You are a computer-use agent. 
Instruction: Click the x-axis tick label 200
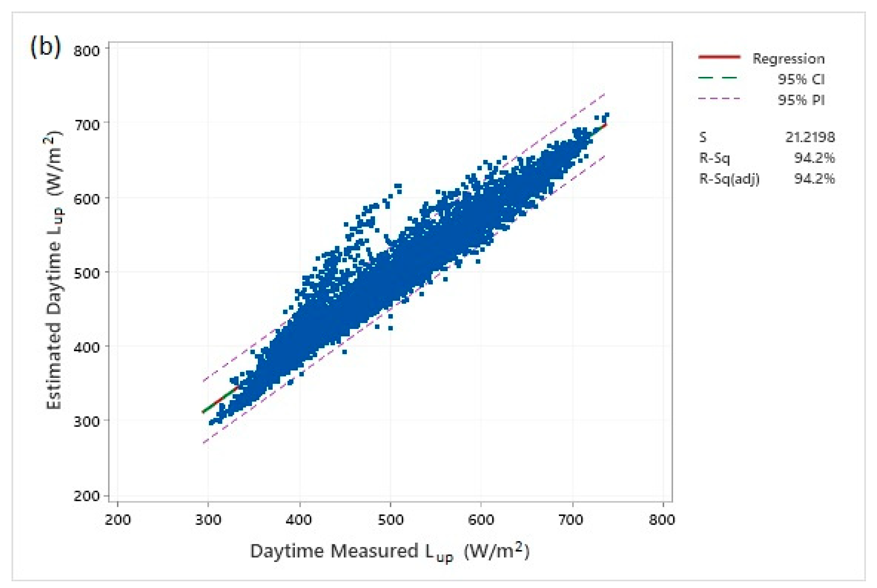pyautogui.click(x=118, y=520)
